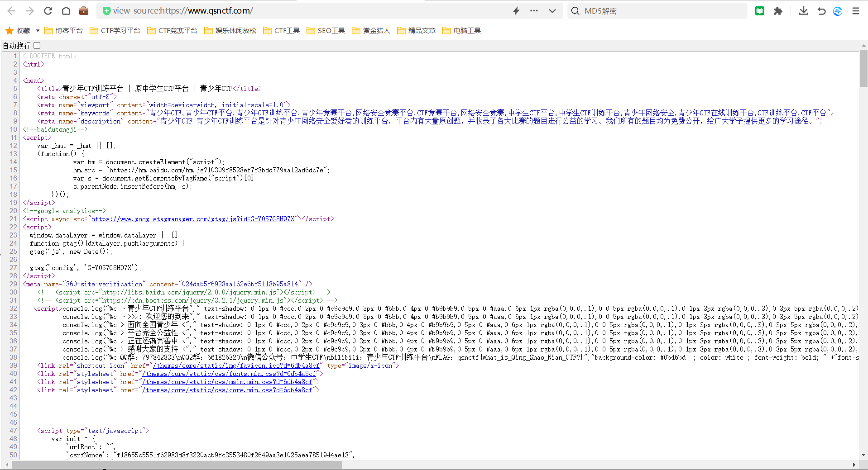
Task: Open the CTF学习平台 bookmark folder
Action: click(115, 30)
